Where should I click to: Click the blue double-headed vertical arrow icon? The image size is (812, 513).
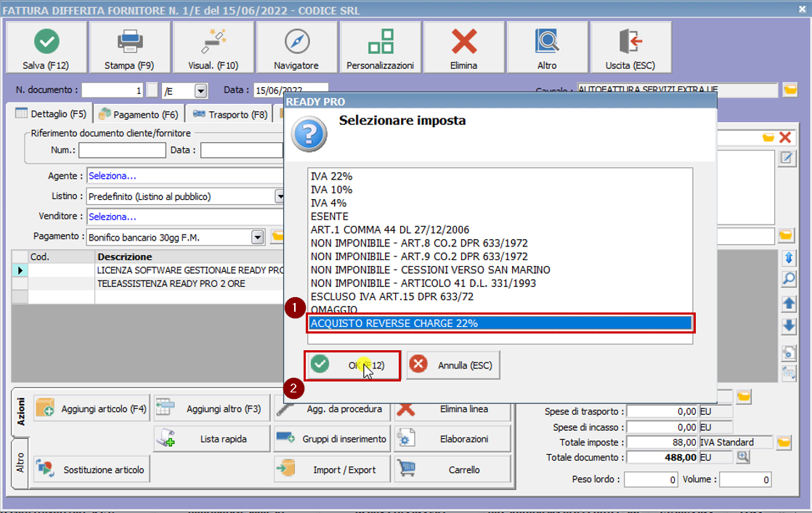(789, 257)
